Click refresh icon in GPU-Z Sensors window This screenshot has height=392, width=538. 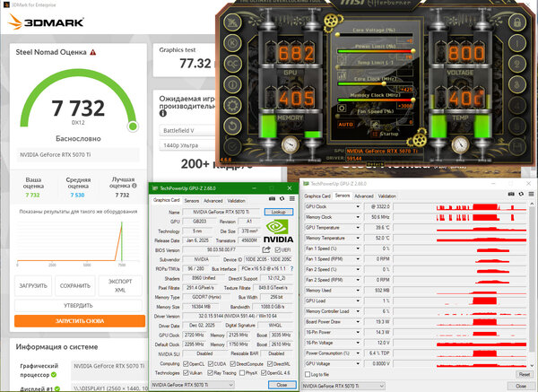tap(521, 194)
